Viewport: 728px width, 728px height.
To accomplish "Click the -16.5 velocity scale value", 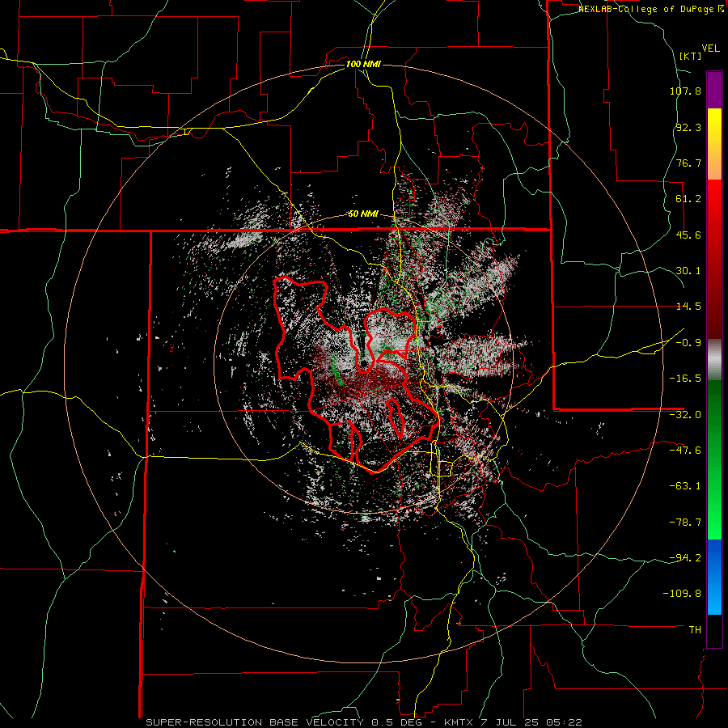I will pos(685,379).
